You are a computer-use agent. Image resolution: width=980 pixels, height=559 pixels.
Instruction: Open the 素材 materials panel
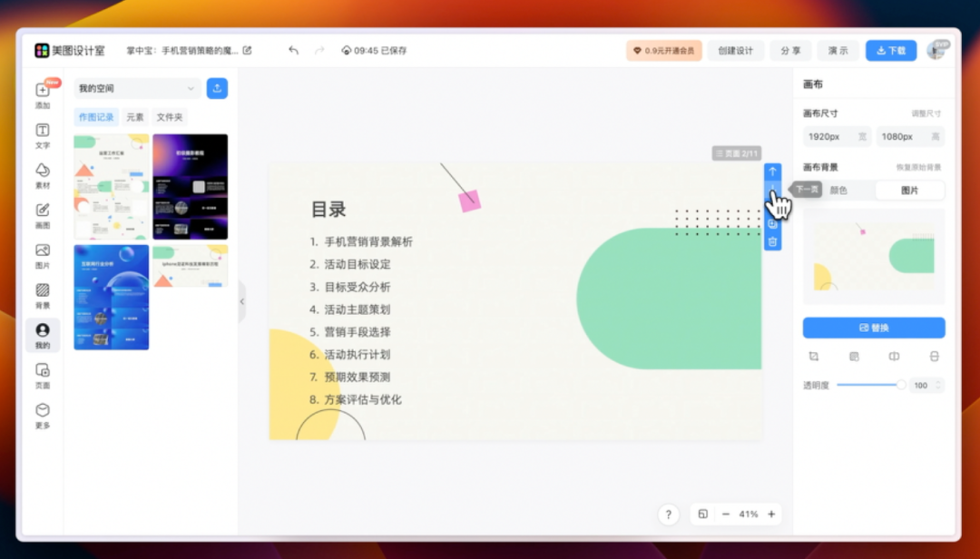pos(42,175)
